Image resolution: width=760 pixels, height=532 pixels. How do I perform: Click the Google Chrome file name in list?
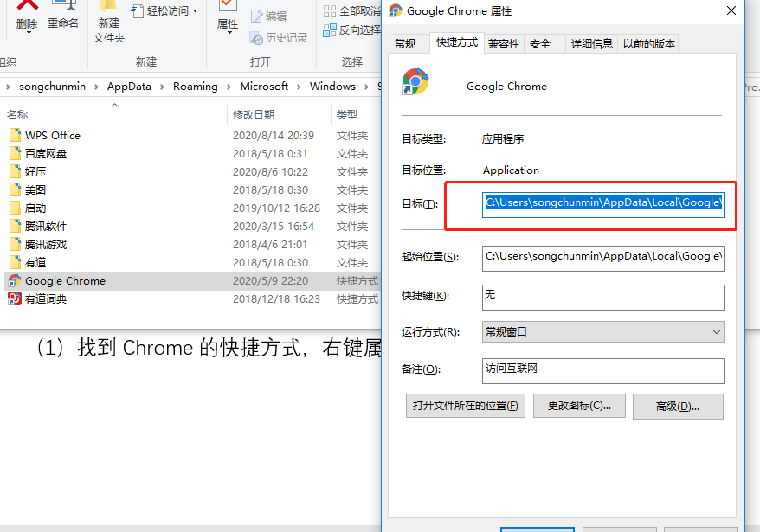tap(66, 281)
